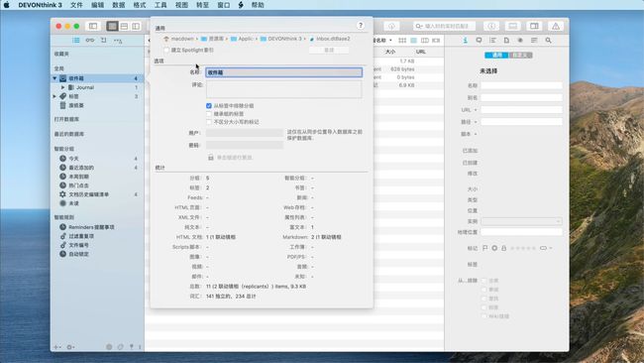Screen dimensions: 644x363
Task: Toggle the flag marker in inspector
Action: [485, 248]
